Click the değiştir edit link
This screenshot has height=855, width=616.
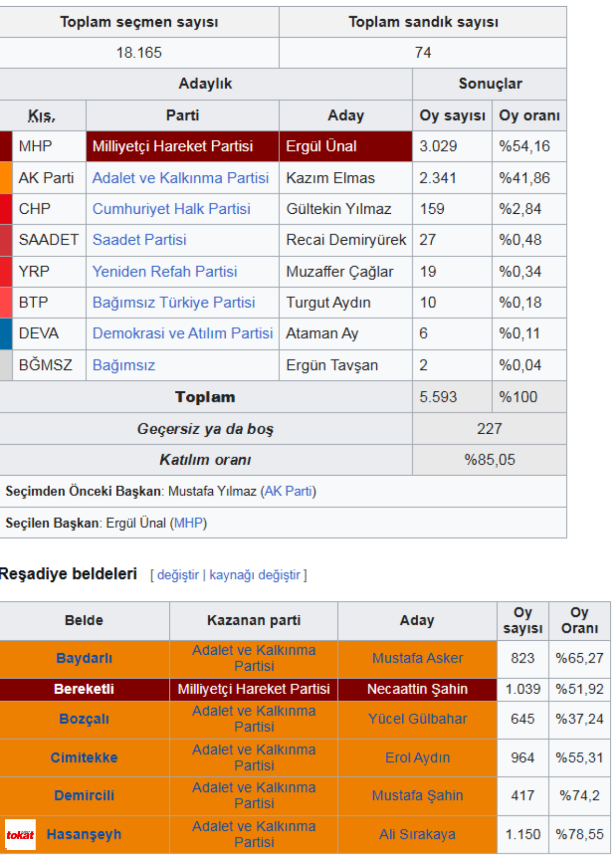click(178, 575)
